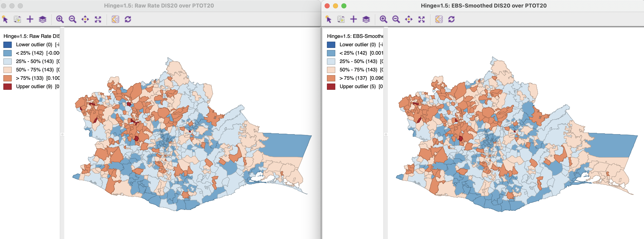Click full extent icon in Raw Rate window
644x239 pixels.
(x=98, y=19)
